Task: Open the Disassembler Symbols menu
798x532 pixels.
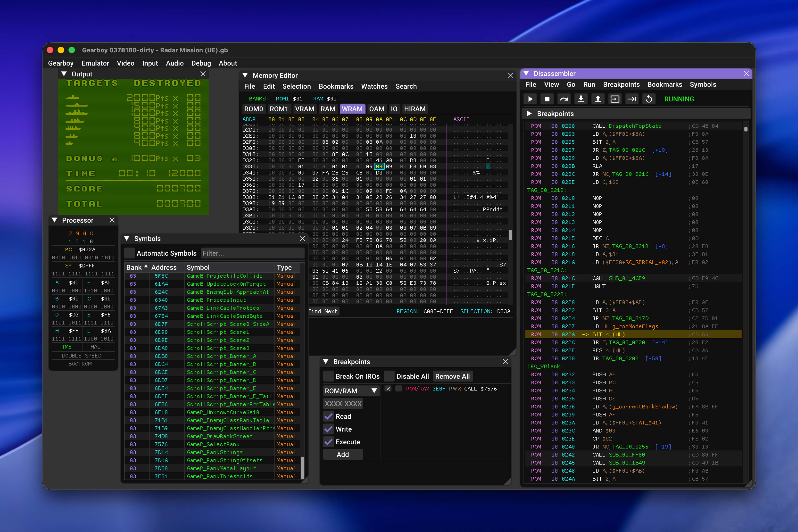Action: 703,84
